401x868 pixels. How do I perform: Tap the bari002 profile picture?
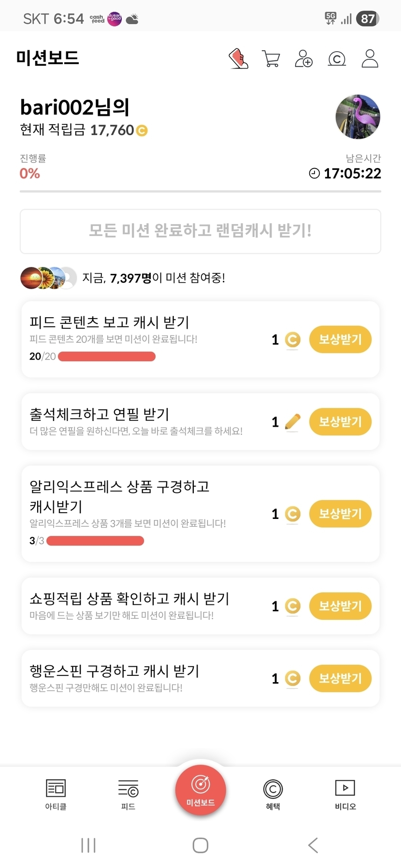tap(358, 117)
